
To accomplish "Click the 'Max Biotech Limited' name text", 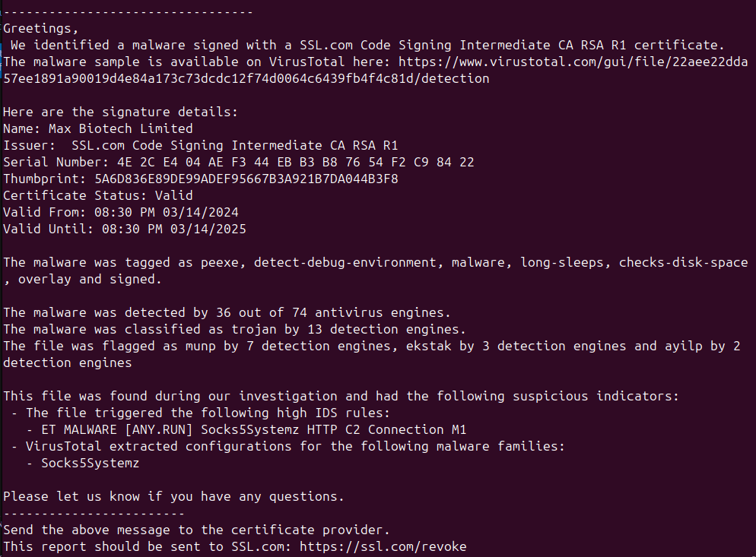I will 120,128.
